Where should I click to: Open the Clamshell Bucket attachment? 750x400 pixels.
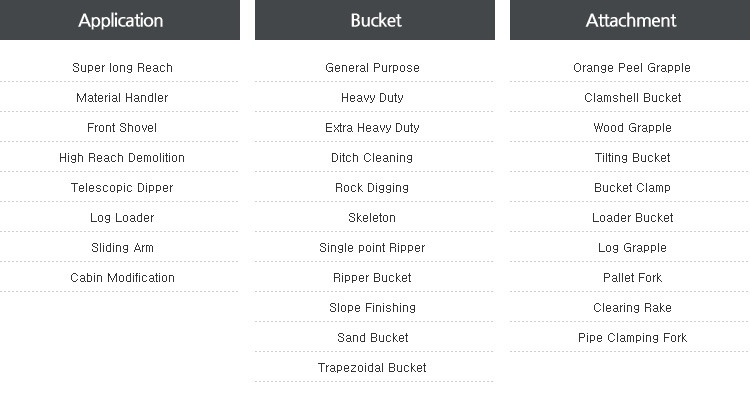pos(632,98)
